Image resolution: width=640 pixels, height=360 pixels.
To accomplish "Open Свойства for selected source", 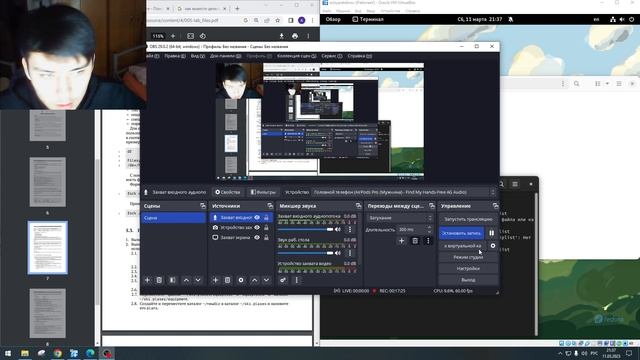I will [228, 192].
